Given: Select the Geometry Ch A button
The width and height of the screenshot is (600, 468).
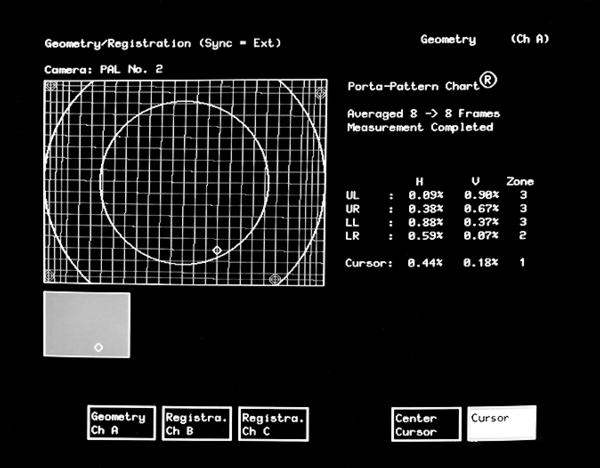Looking at the screenshot, I should (121, 423).
